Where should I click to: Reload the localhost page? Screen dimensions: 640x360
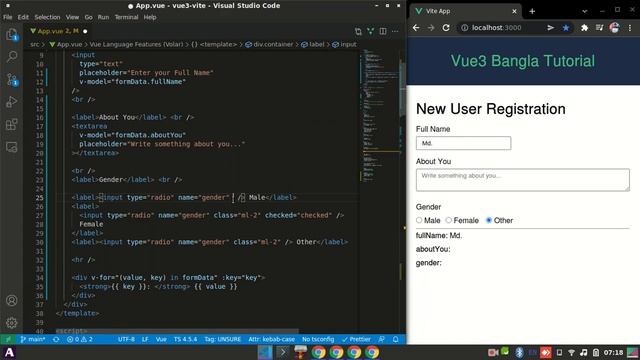tap(446, 28)
